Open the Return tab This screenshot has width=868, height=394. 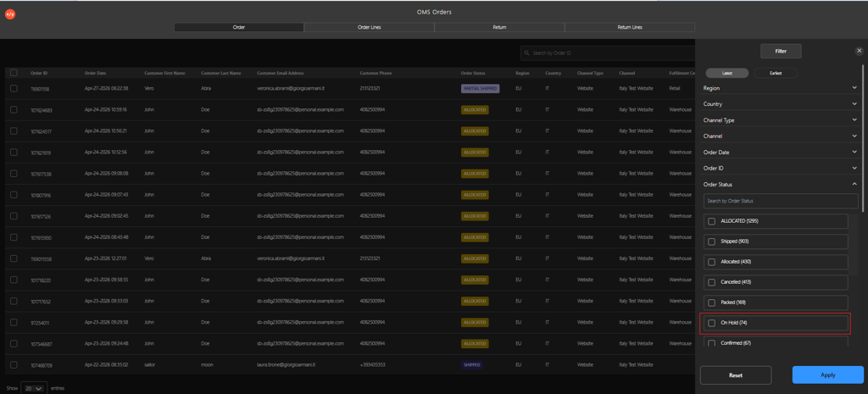[499, 27]
